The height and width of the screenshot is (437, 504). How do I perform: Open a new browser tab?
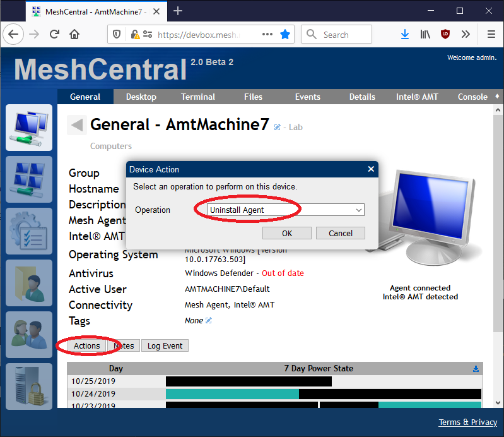click(178, 11)
